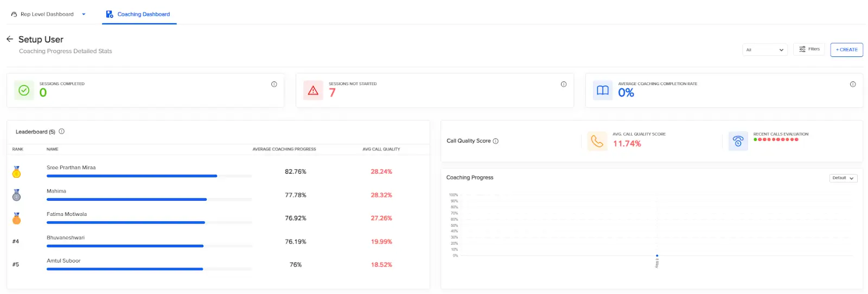Expand the Rep Level Dashboard dropdown arrow
Viewport: 868px width, 294px height.
84,14
